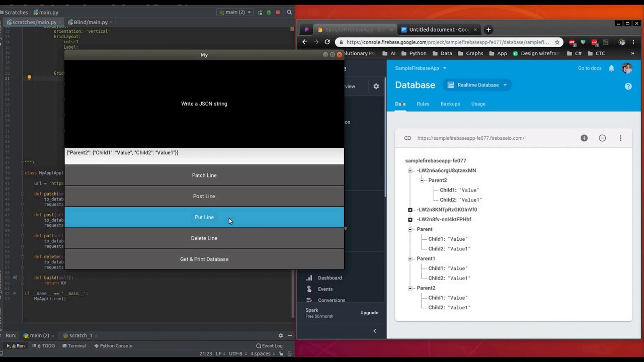Open the C# bookmarks folder
This screenshot has width=644, height=362.
pos(574,53)
